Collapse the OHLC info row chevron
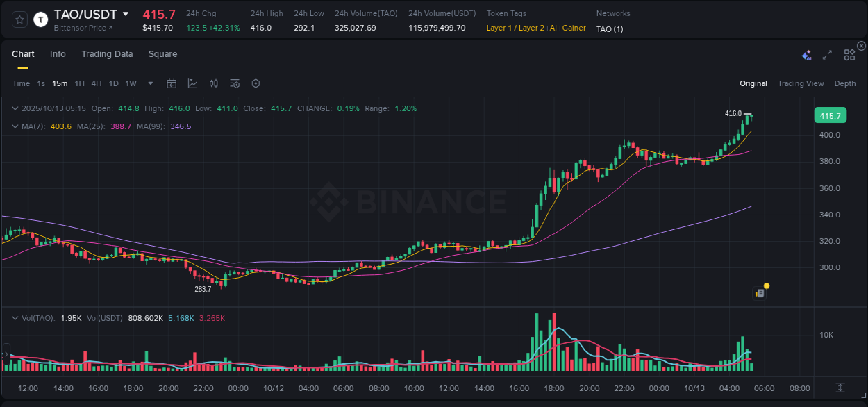 point(15,108)
